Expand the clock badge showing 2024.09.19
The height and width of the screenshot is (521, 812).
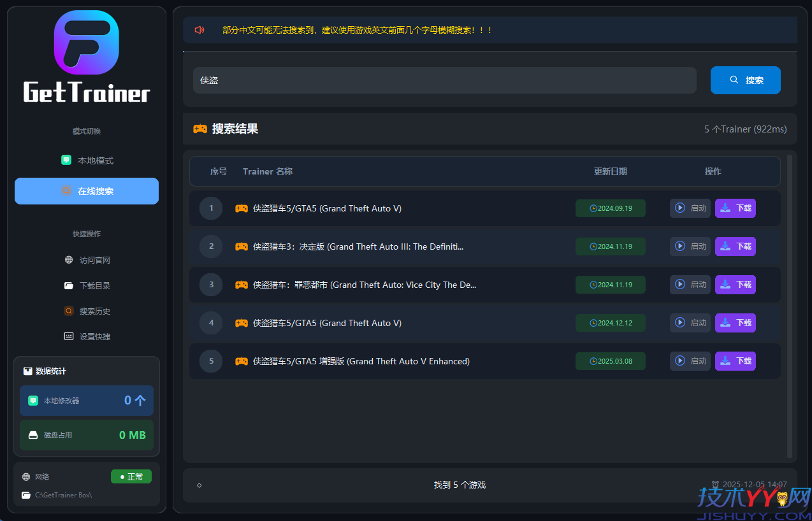pyautogui.click(x=610, y=208)
